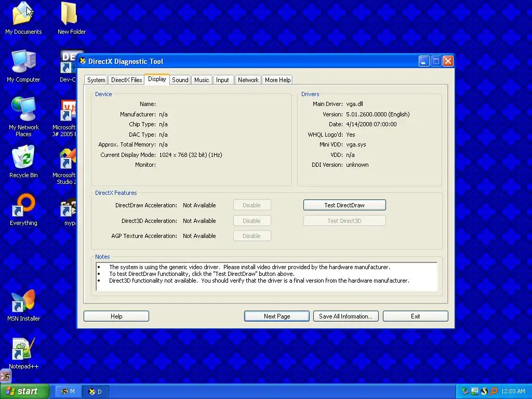Click the Help button
The image size is (532, 399).
[116, 316]
